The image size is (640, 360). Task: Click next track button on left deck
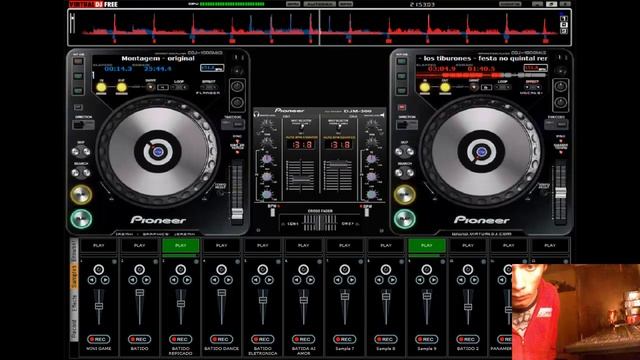[86, 152]
